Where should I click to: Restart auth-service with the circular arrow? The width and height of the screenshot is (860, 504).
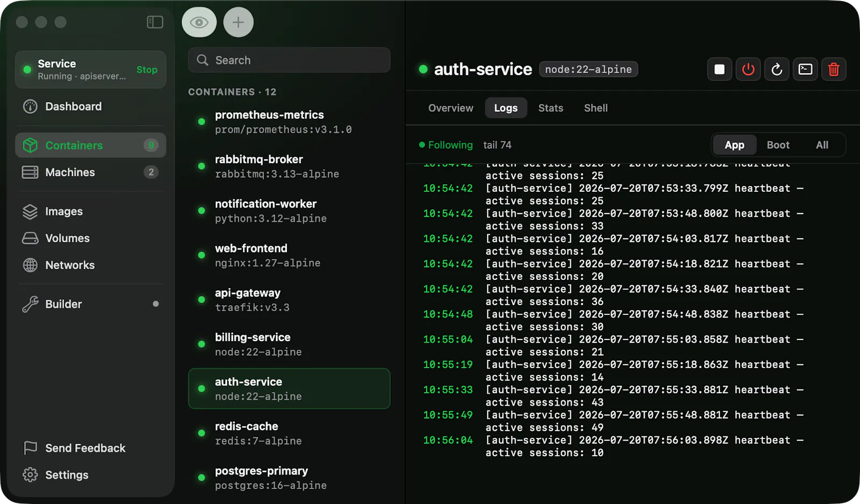click(777, 69)
